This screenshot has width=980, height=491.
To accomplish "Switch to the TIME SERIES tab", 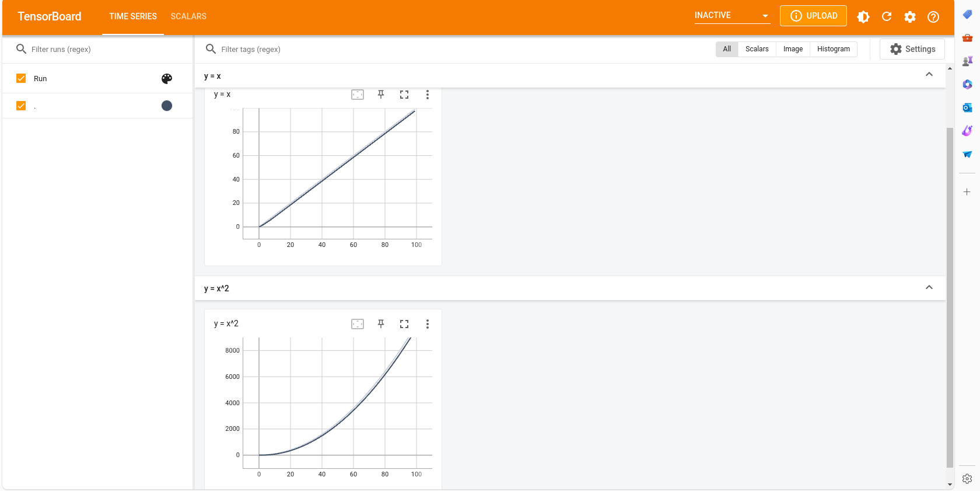I will point(133,16).
